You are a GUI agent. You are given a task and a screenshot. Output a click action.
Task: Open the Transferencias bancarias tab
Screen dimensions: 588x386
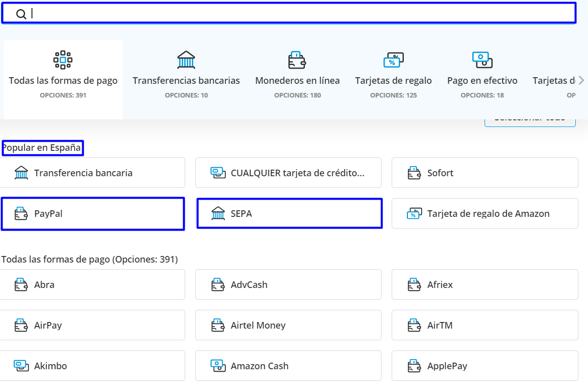186,80
